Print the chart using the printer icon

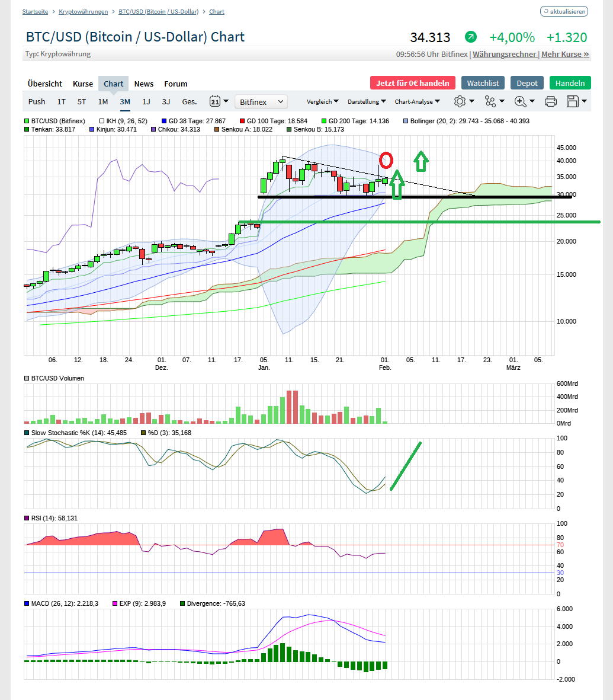click(x=550, y=101)
